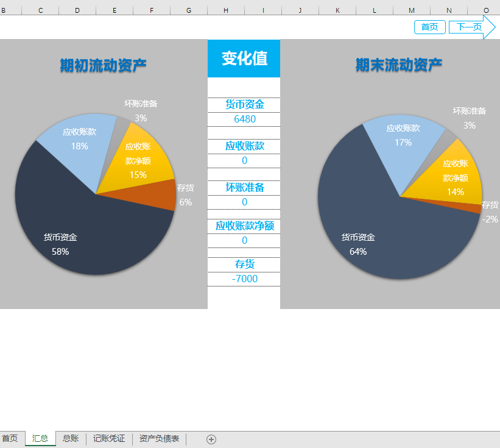This screenshot has width=500, height=448.
Task: Click the 0 value under 坏账准备
Action: pyautogui.click(x=244, y=202)
